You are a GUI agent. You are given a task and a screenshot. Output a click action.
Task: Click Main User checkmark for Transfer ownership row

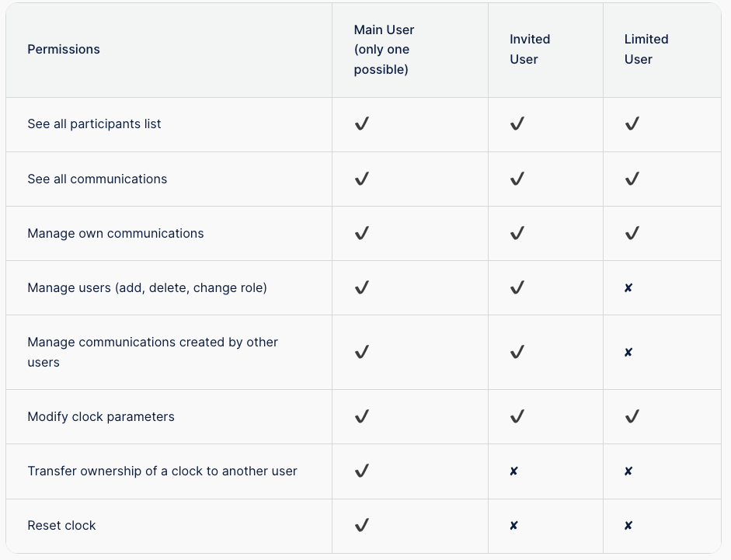362,471
